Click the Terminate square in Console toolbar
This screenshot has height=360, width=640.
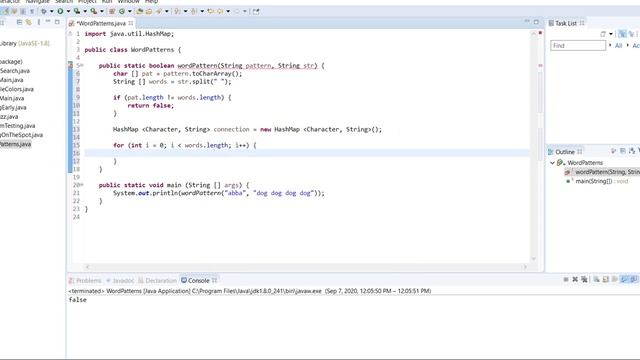click(566, 280)
